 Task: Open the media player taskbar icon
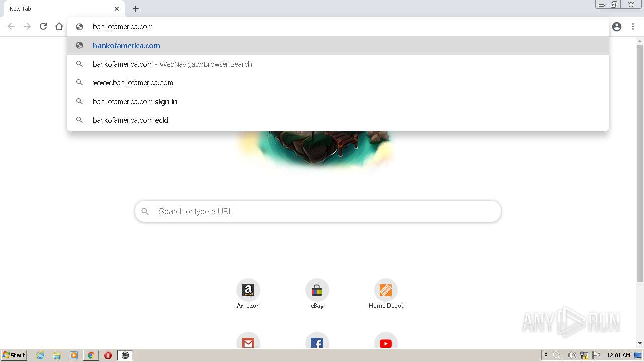(74, 355)
